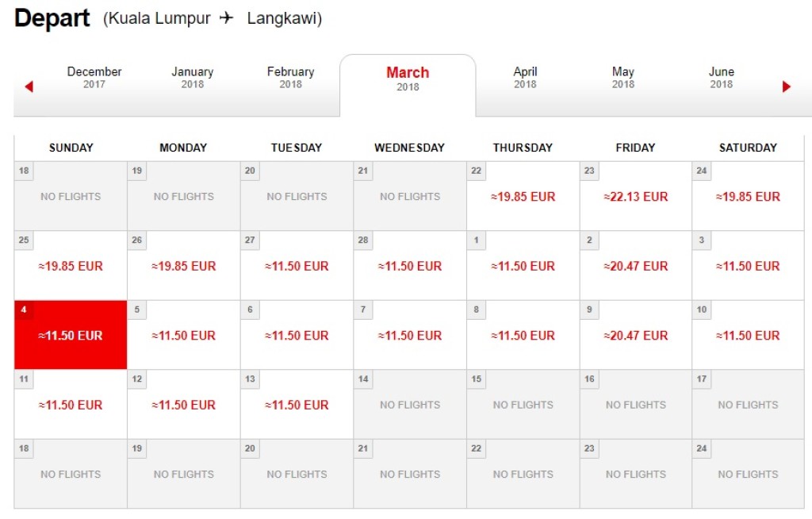Select Friday March 2 fare 20.47 EUR

636,267
